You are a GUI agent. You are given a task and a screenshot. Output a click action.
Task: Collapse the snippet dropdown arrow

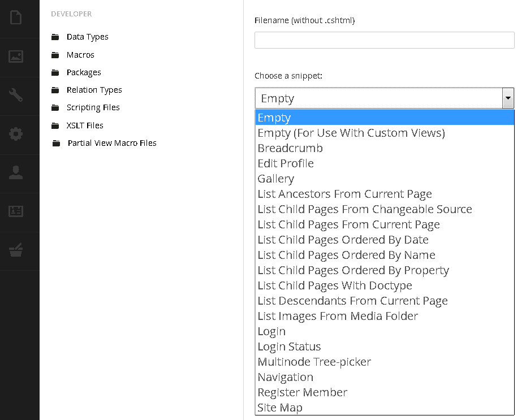[508, 98]
